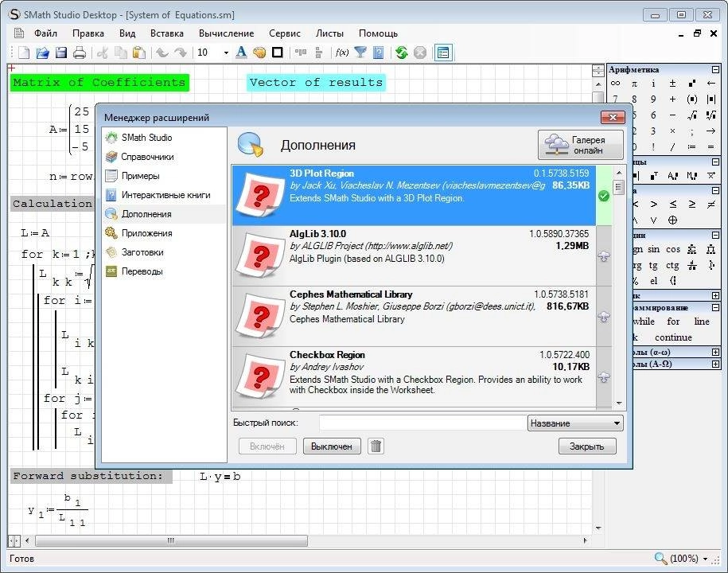The width and height of the screenshot is (728, 573).
Task: Click the open file folder icon
Action: point(43,53)
